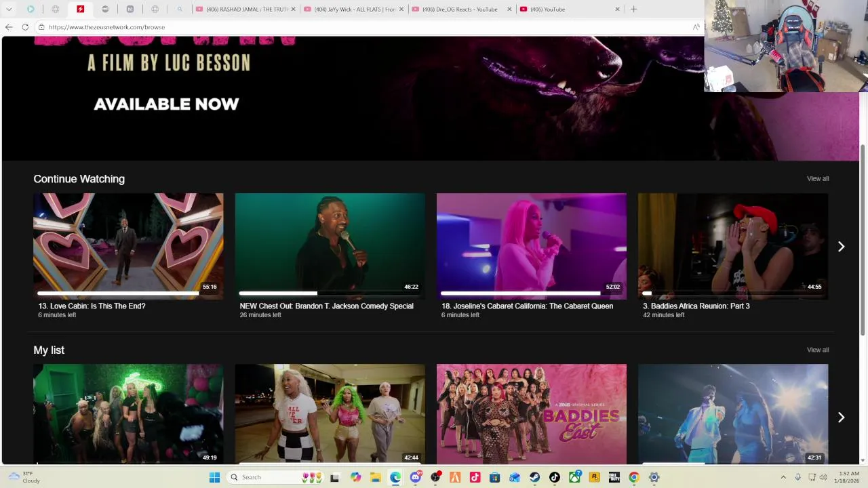Open Google Chrome from taskbar
Image resolution: width=868 pixels, height=488 pixels.
point(634,477)
